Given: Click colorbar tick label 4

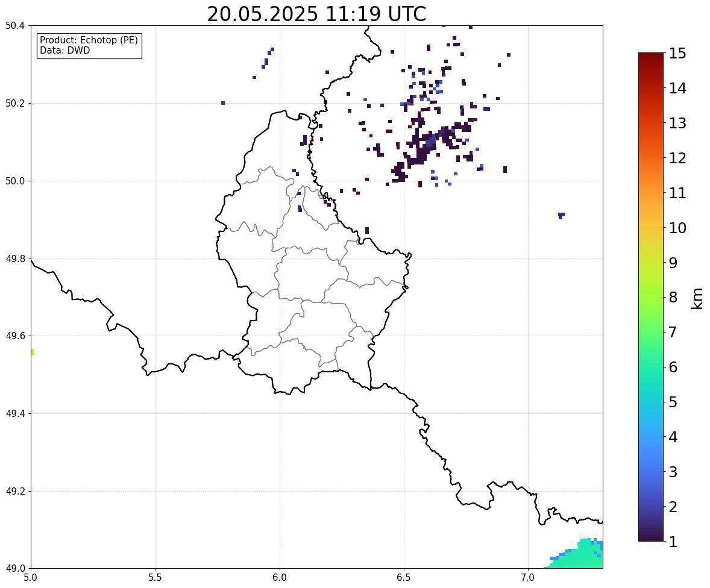Looking at the screenshot, I should [x=673, y=437].
